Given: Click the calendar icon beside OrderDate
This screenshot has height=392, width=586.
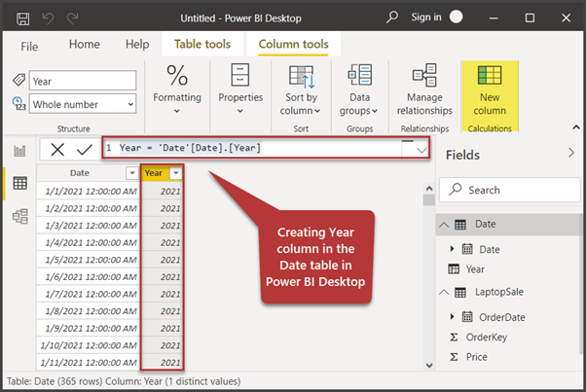Looking at the screenshot, I should click(x=467, y=317).
